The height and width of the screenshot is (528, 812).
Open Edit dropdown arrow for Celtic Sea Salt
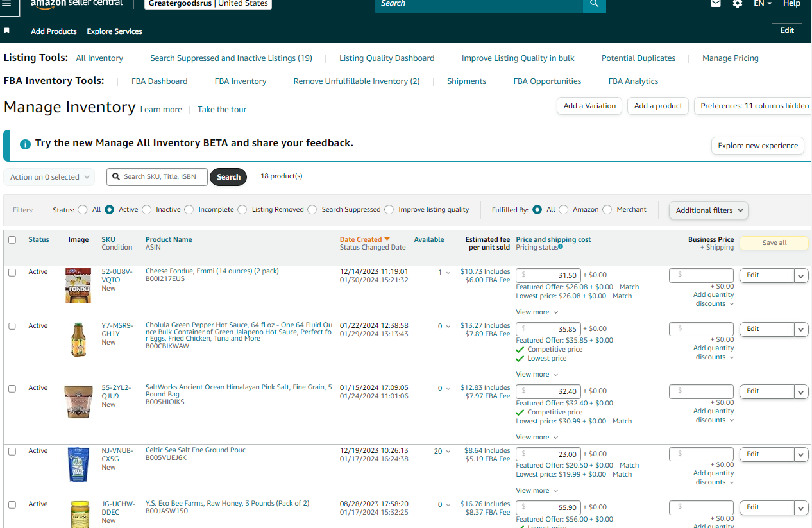point(801,454)
